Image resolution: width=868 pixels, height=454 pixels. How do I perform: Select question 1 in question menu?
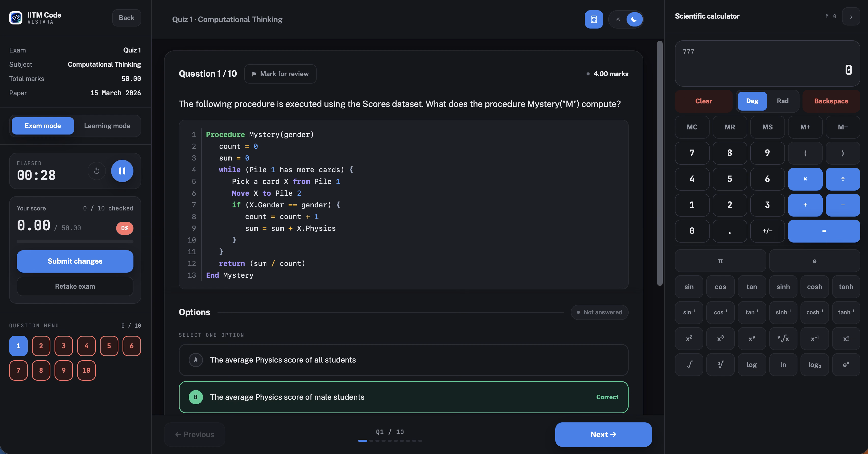coord(18,346)
